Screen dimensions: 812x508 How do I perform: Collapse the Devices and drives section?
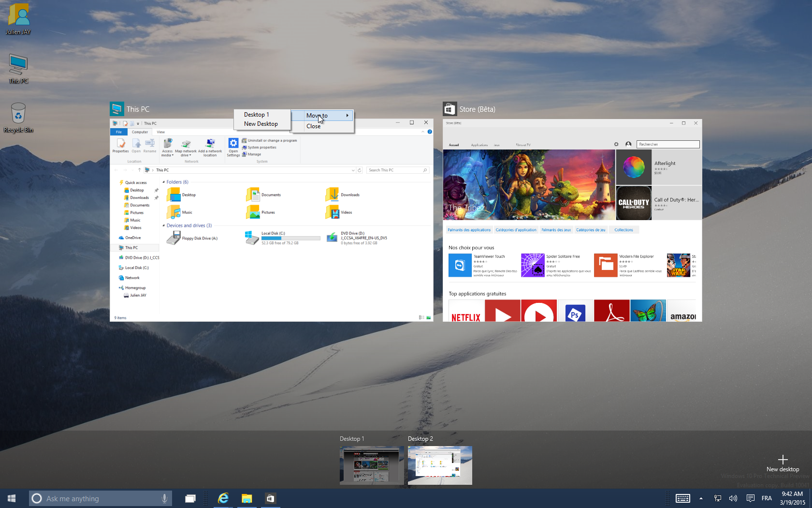[162, 225]
